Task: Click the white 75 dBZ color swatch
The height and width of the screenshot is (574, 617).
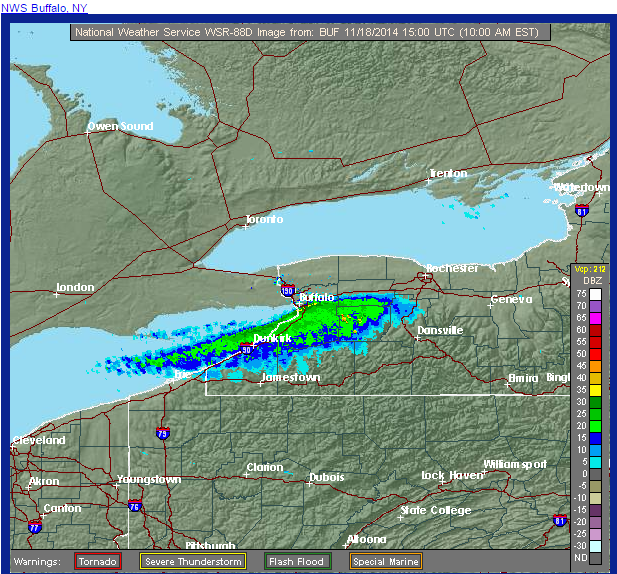Action: (x=595, y=294)
